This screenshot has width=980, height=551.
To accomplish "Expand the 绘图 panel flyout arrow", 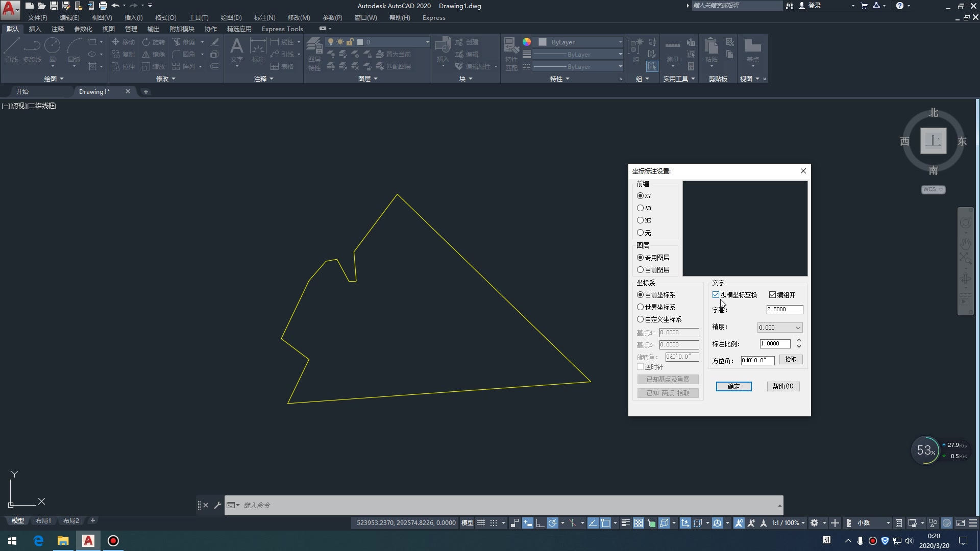I will coord(62,79).
